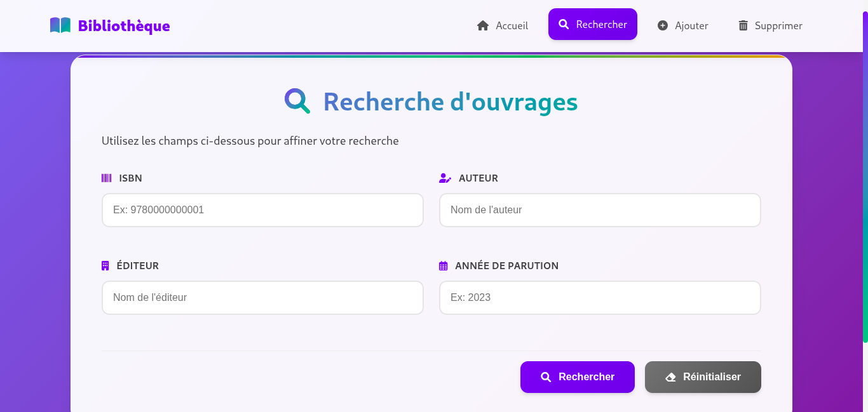
Task: Click the magnifier icon in the Rechercher nav button
Action: pyautogui.click(x=563, y=23)
